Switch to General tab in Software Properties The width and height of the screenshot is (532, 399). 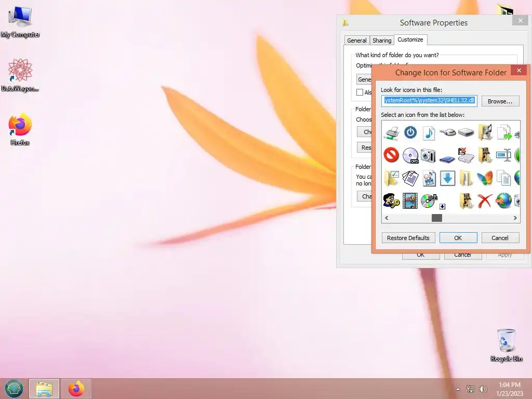(356, 41)
